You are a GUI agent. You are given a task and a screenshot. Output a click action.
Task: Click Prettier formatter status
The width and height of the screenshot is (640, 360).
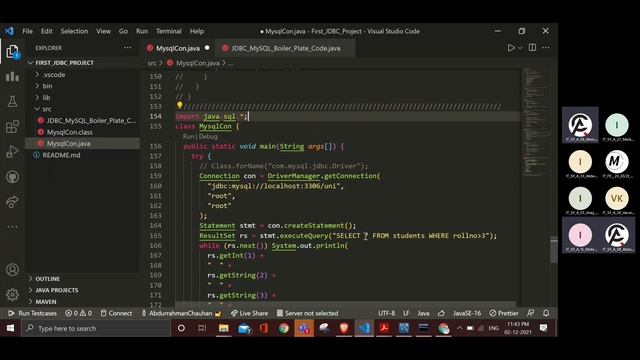click(x=504, y=313)
